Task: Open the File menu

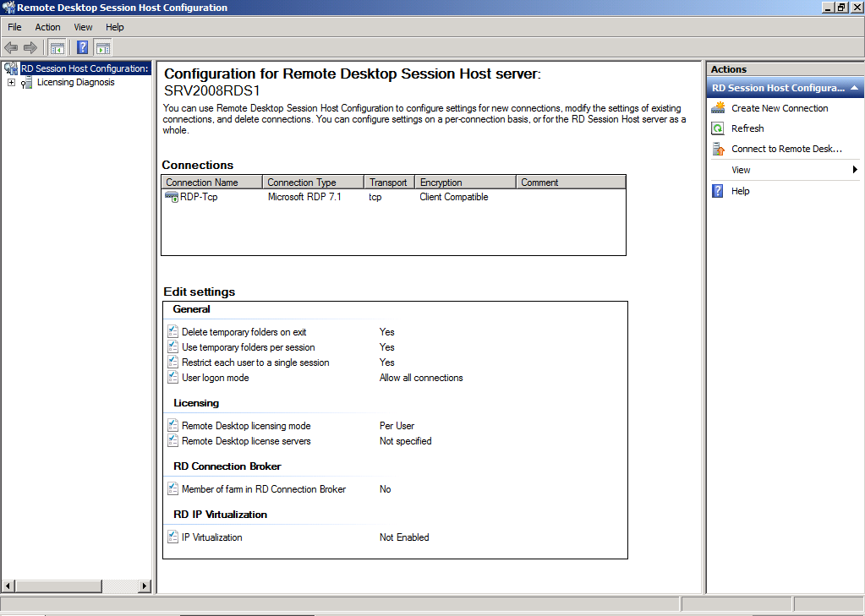Action: [14, 27]
